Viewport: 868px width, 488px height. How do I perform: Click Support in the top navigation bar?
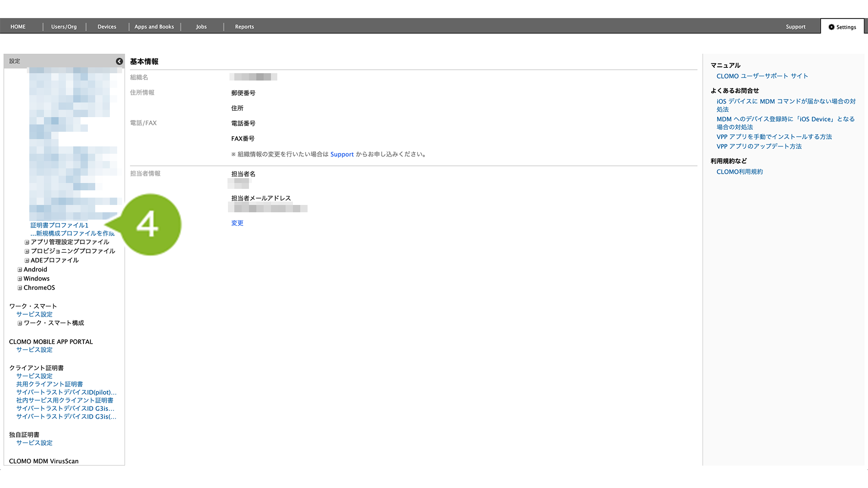[x=795, y=27]
